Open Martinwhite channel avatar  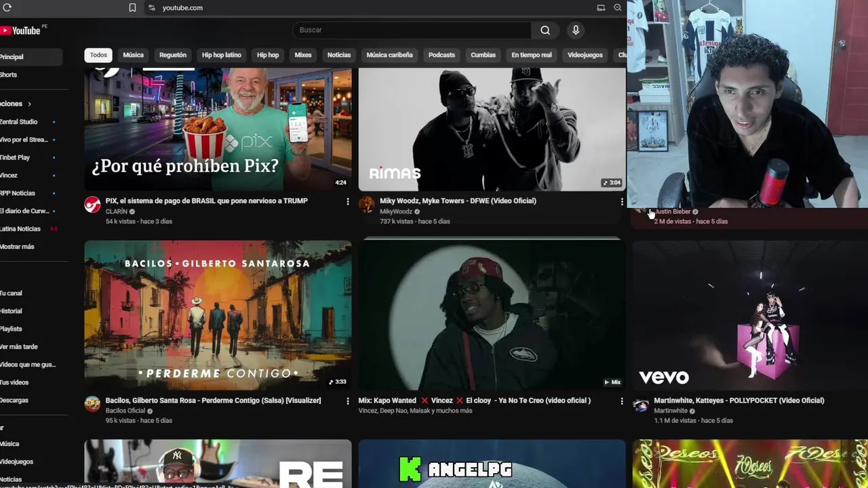click(640, 405)
